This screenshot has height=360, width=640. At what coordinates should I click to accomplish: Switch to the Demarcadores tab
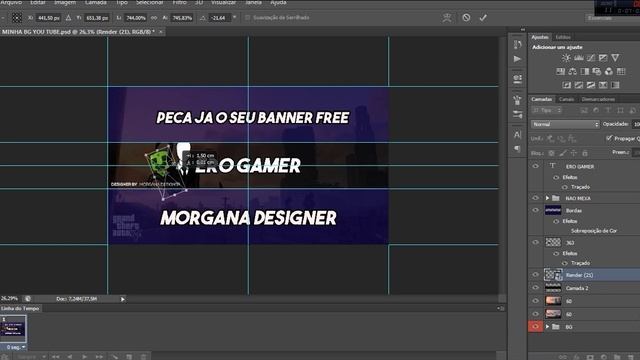(x=598, y=99)
